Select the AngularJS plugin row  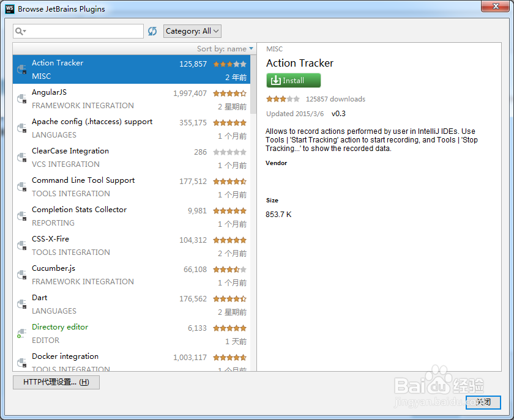(132, 98)
